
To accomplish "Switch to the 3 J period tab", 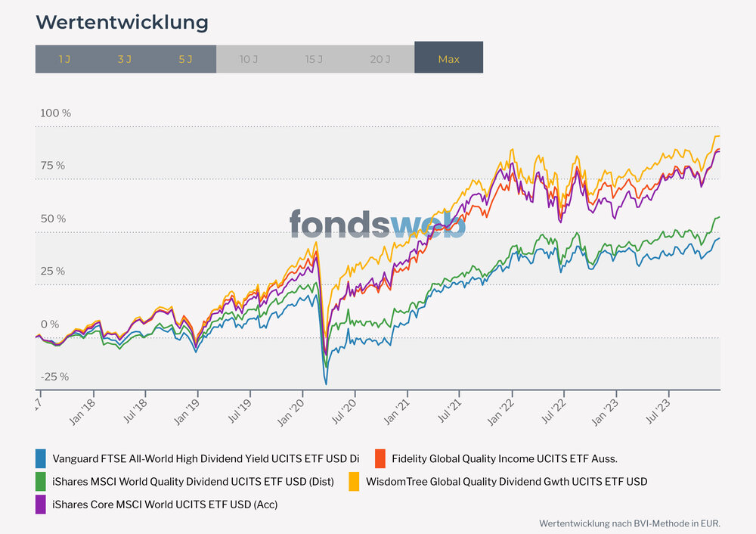I will [x=125, y=58].
